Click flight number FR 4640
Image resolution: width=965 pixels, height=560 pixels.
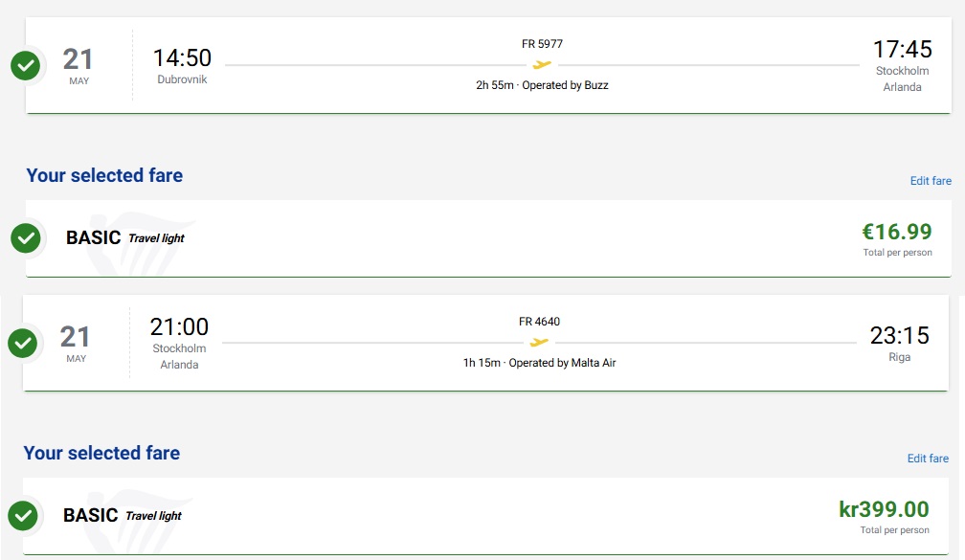click(539, 322)
